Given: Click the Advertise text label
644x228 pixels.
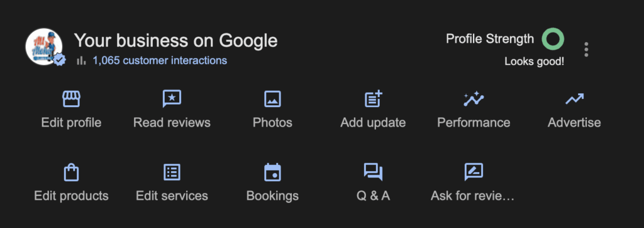Looking at the screenshot, I should (574, 123).
